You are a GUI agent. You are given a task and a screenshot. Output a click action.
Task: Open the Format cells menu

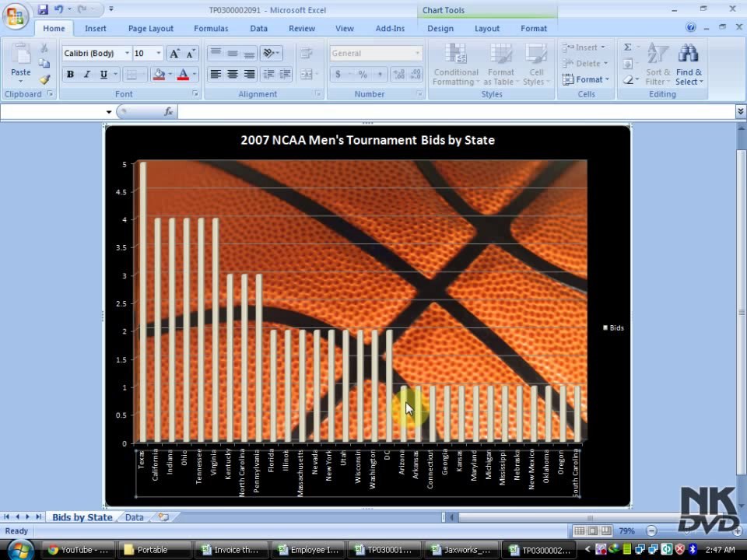585,79
